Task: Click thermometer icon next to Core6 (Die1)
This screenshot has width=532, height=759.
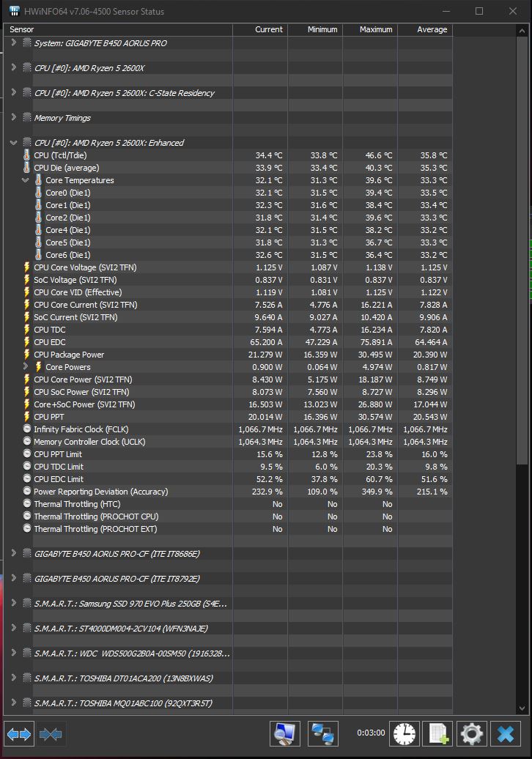Action: (38, 255)
